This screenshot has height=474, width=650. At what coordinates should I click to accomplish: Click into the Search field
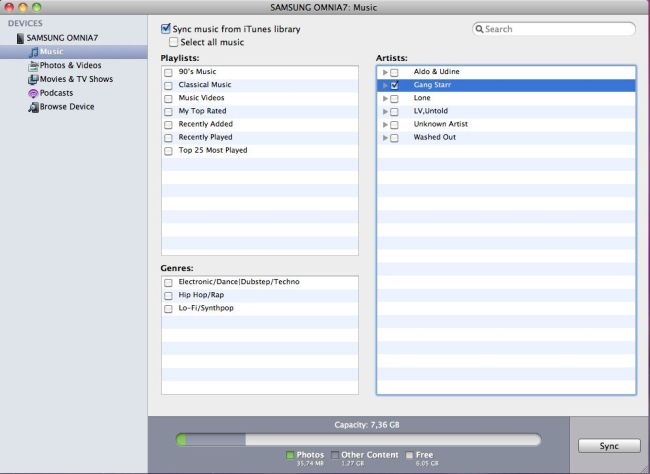click(x=558, y=30)
